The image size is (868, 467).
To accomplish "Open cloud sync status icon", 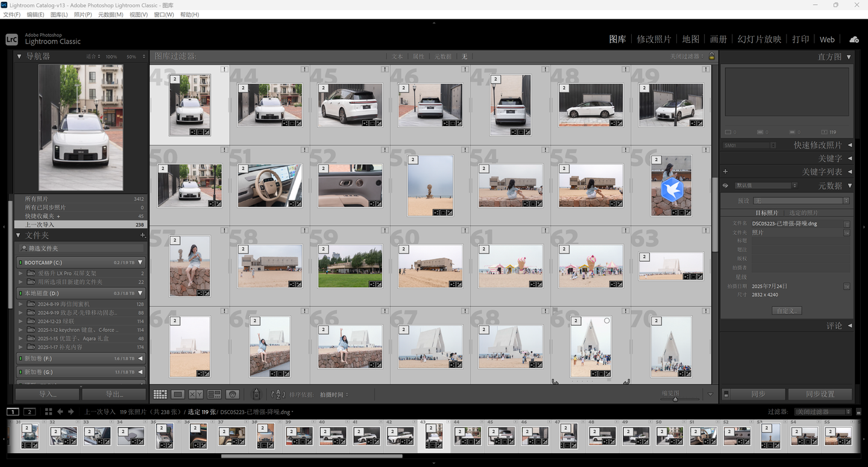I will 854,39.
